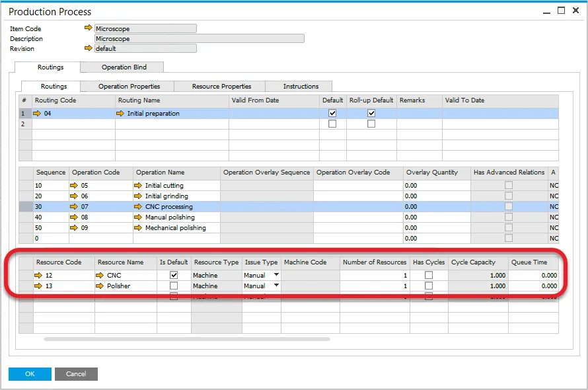Screen dimensions: 588x390
Task: Uncheck Is Default for the CNC resource
Action: coord(174,275)
